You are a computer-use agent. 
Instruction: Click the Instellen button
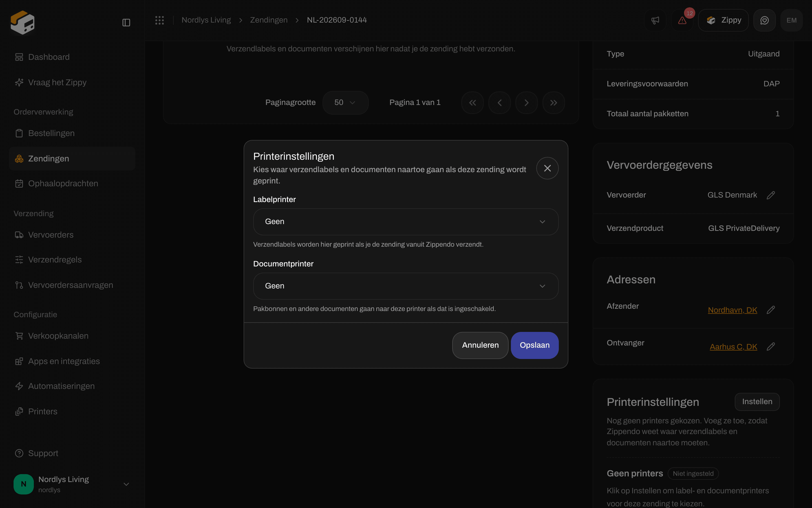coord(757,402)
